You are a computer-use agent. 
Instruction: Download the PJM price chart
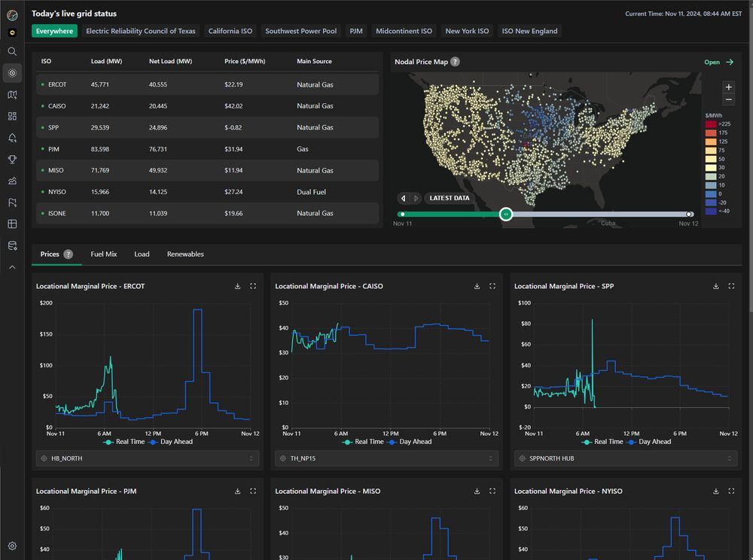click(x=237, y=491)
